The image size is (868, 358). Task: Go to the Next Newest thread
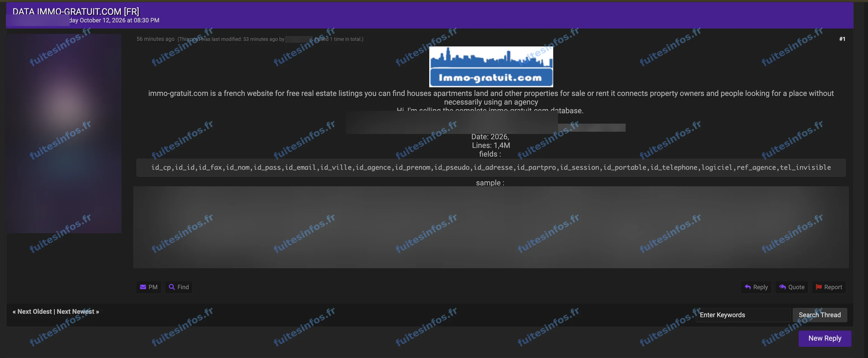76,312
